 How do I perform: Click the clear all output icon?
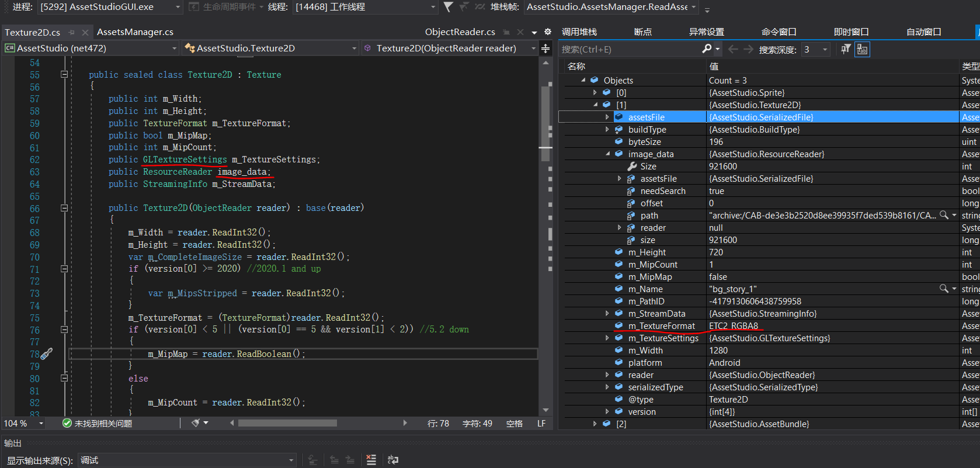(x=371, y=460)
